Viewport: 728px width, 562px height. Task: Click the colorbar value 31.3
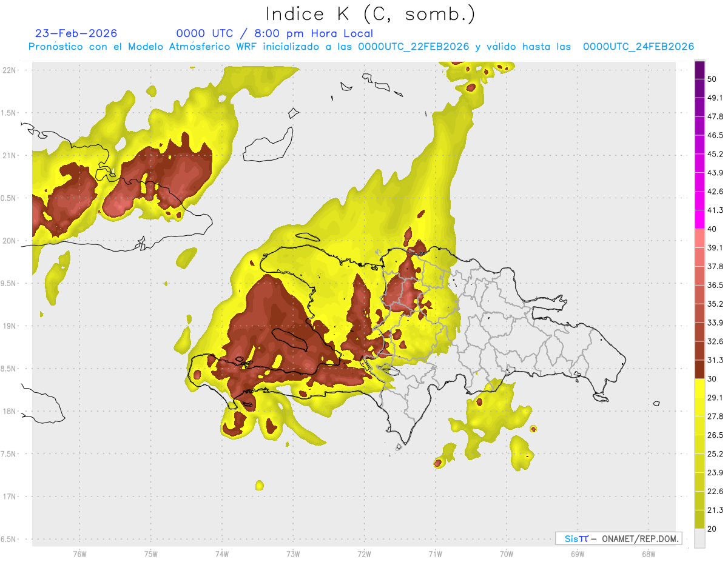[x=716, y=360]
